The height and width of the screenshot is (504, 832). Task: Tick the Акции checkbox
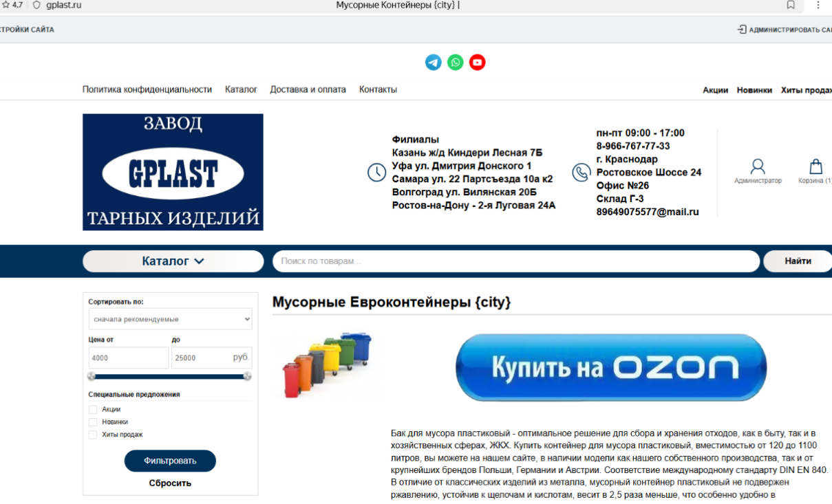tap(93, 409)
